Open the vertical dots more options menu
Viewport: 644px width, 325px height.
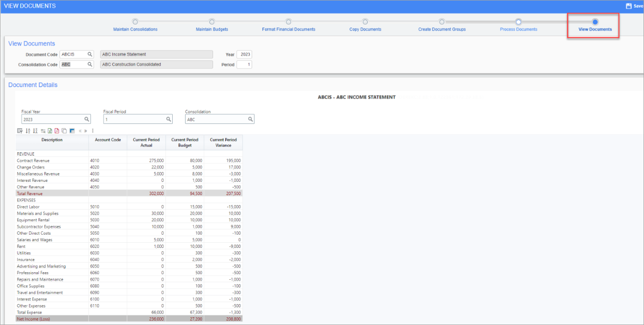(x=93, y=131)
